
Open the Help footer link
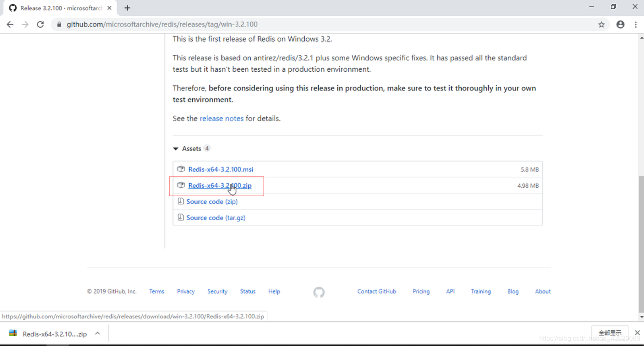pyautogui.click(x=274, y=292)
